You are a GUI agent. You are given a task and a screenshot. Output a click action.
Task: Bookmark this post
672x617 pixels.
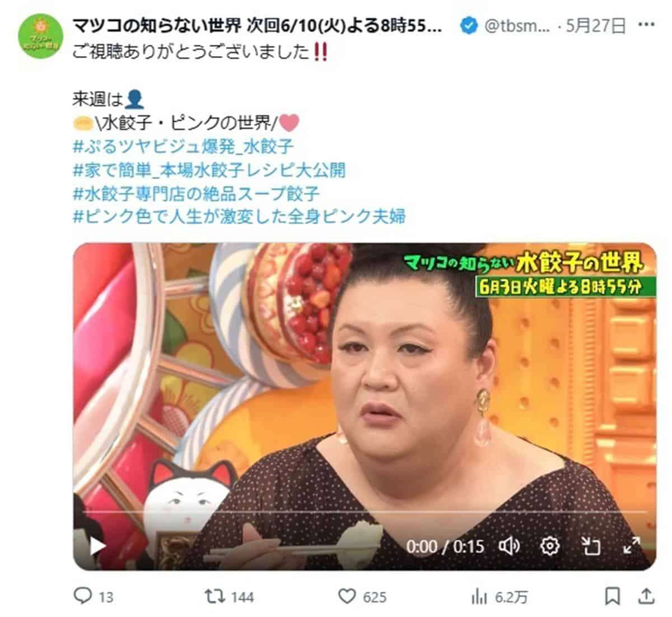pyautogui.click(x=613, y=596)
